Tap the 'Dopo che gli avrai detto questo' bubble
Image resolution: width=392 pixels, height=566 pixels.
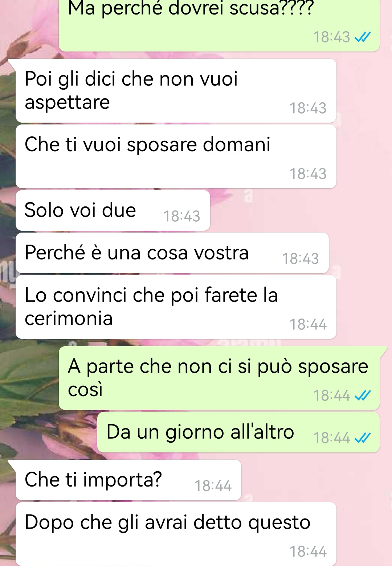click(x=176, y=534)
